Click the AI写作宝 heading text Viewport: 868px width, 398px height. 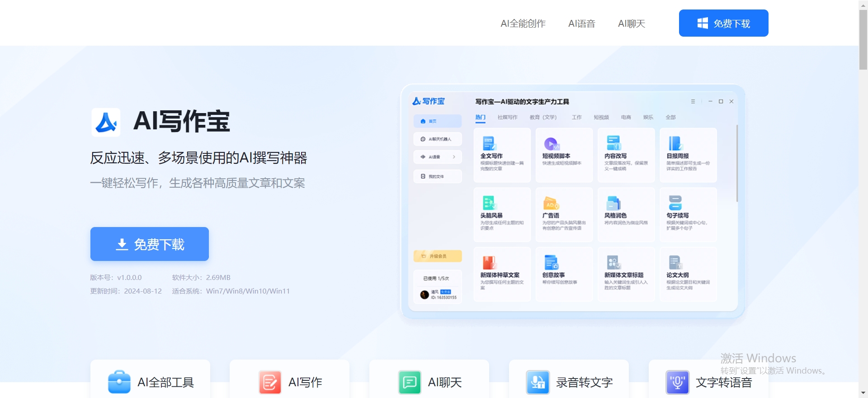tap(182, 121)
